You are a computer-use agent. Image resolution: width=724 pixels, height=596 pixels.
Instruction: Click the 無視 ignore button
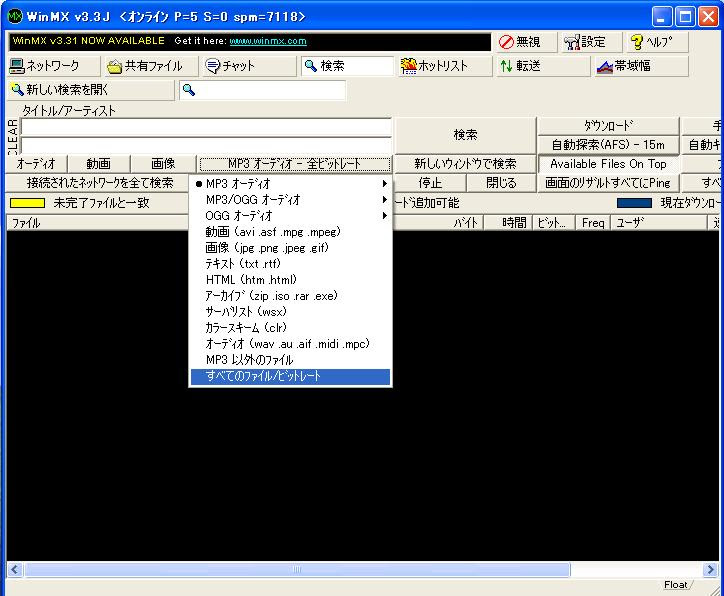[526, 42]
